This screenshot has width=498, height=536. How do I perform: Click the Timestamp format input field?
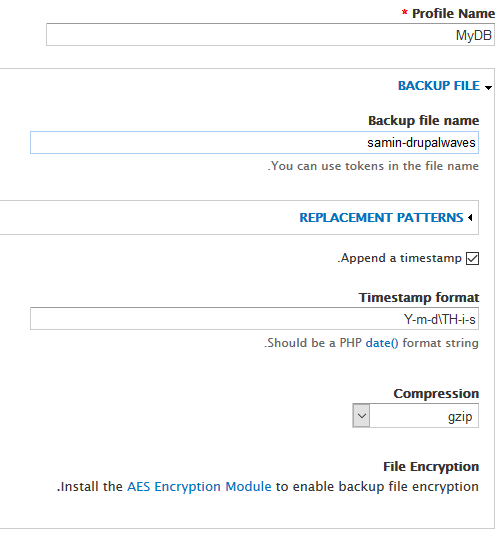pos(254,319)
